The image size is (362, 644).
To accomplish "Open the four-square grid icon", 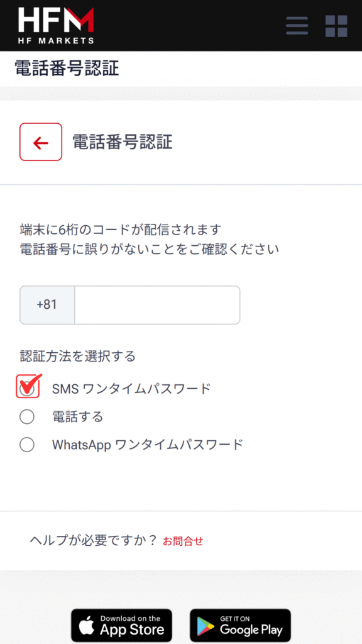I will (x=336, y=26).
